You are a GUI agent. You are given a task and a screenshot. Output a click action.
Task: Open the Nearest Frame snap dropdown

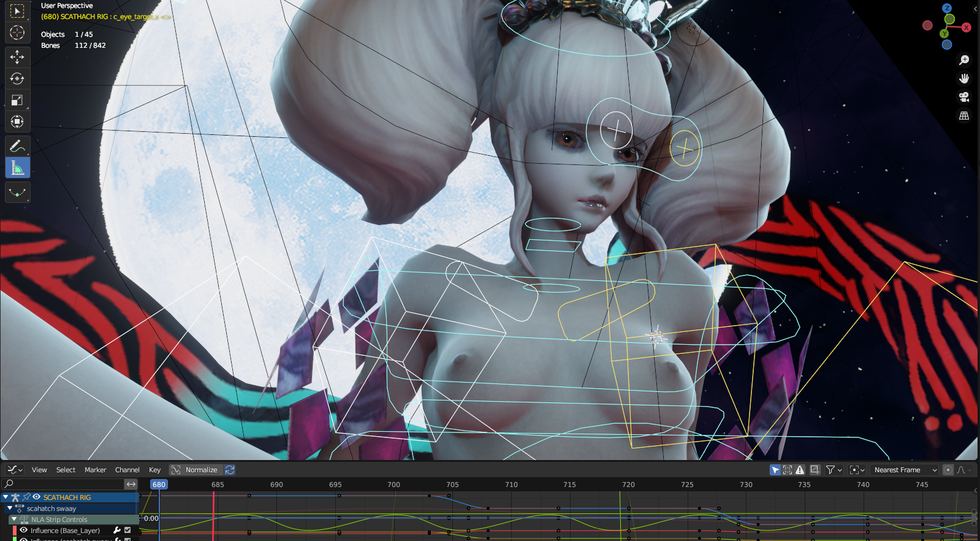(x=905, y=470)
